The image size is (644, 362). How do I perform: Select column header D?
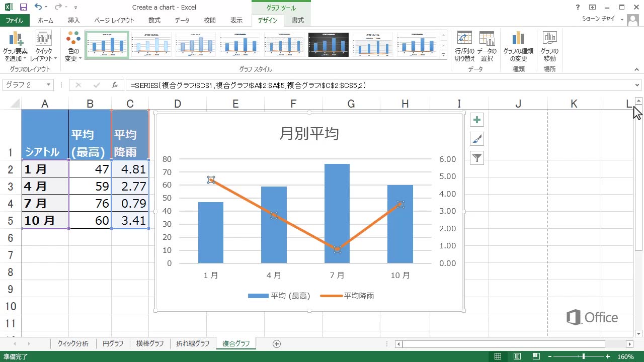178,104
